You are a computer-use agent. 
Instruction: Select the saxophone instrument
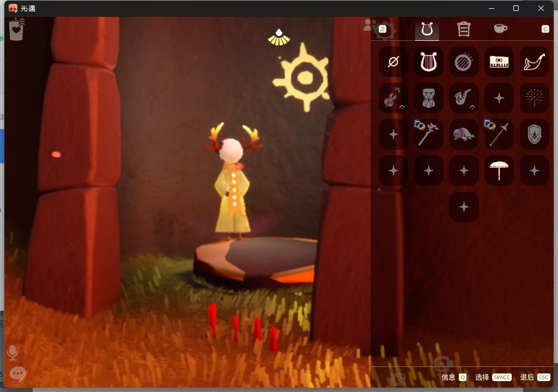point(464,98)
